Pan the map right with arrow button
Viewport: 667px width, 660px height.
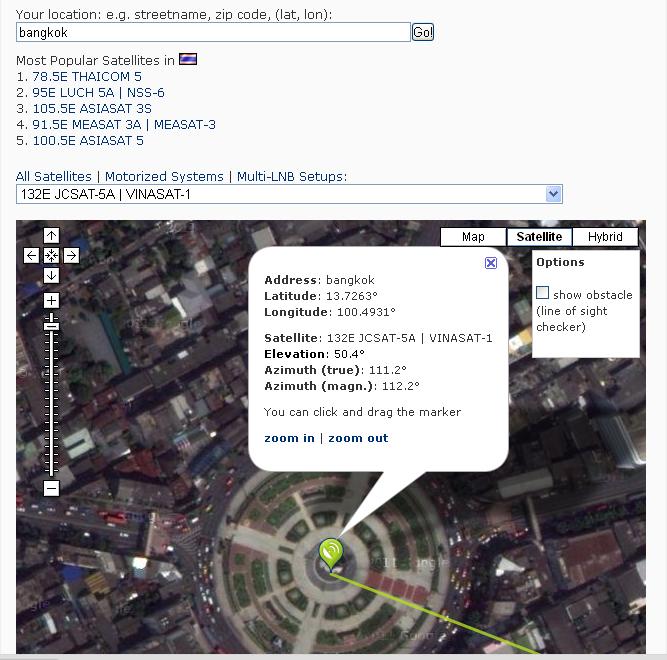point(71,256)
